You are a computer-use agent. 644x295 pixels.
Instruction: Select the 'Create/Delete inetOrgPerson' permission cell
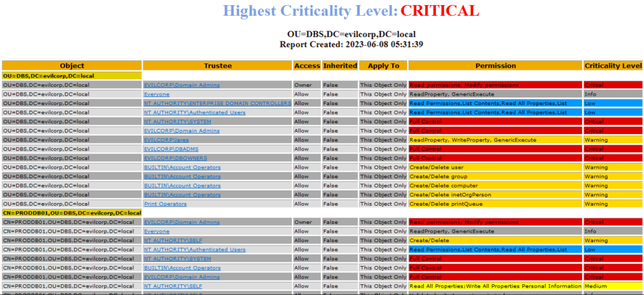pos(496,195)
